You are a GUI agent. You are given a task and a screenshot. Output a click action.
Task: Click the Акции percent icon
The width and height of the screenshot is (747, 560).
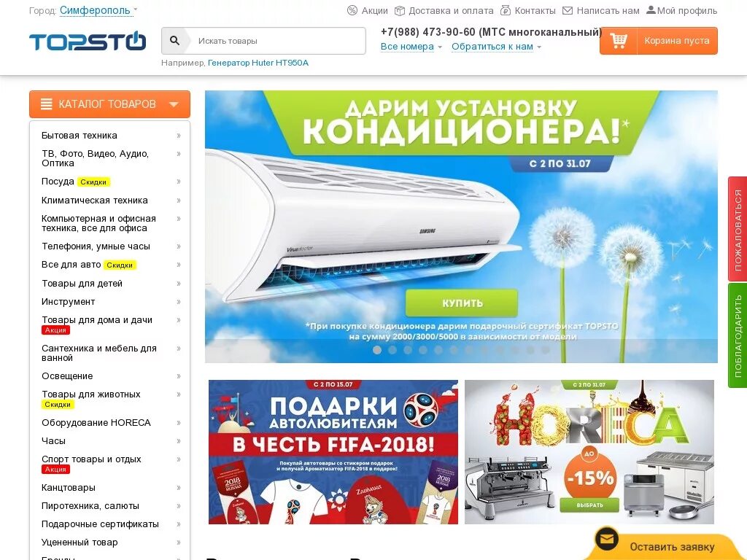[x=352, y=10]
